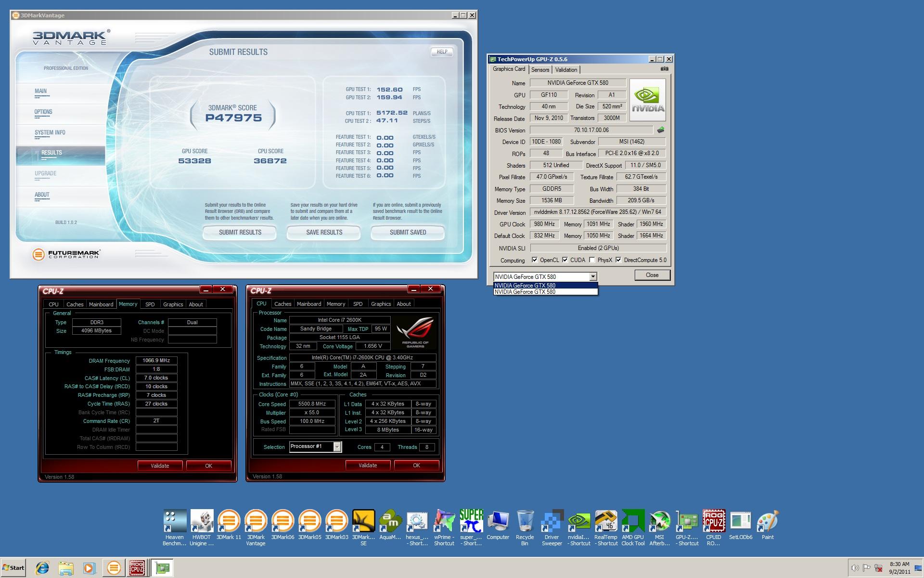Launch 3DMark03 desktop shortcut
The height and width of the screenshot is (578, 924).
(336, 525)
